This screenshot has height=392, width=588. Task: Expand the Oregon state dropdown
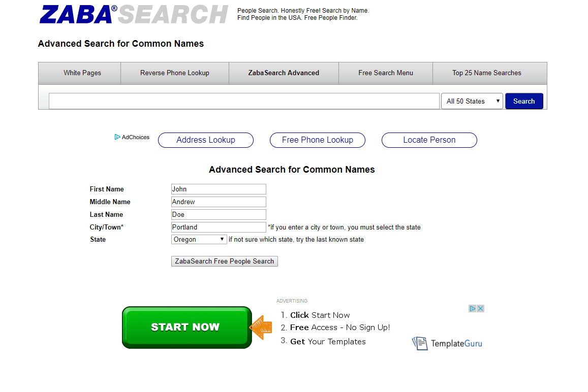[199, 239]
